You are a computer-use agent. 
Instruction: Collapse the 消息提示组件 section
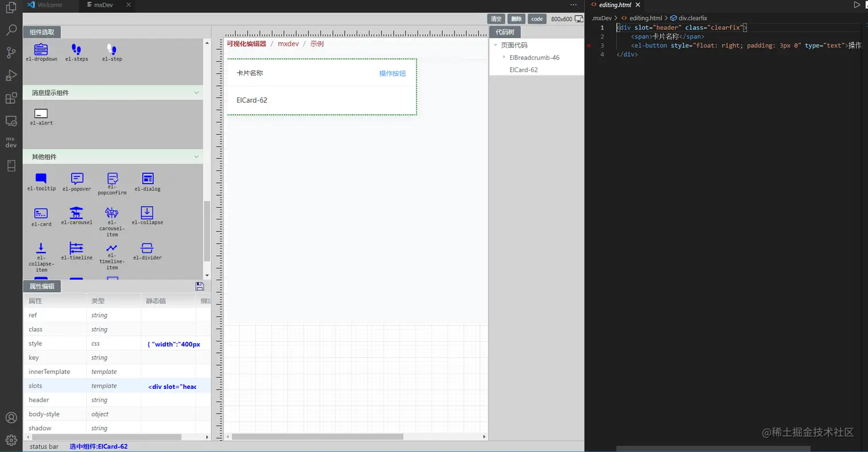pyautogui.click(x=196, y=92)
